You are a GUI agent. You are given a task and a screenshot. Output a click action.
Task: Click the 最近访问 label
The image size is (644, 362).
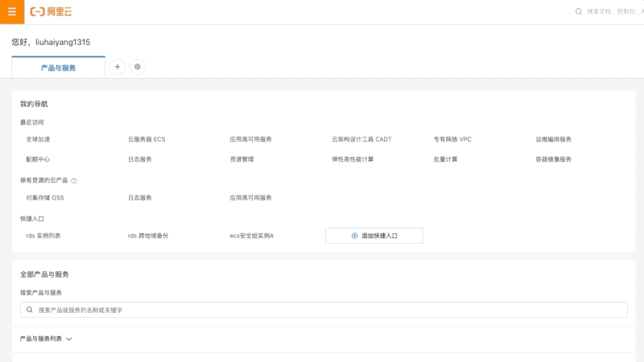coord(31,122)
